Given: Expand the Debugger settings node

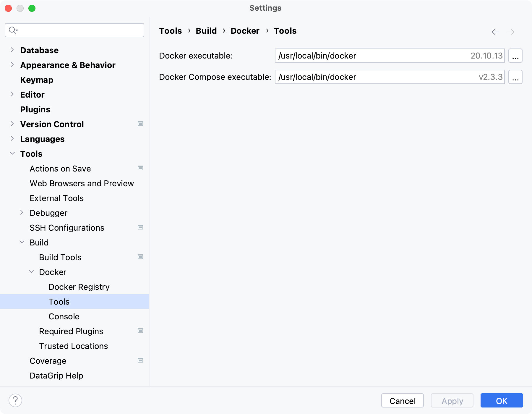Looking at the screenshot, I should pos(22,213).
